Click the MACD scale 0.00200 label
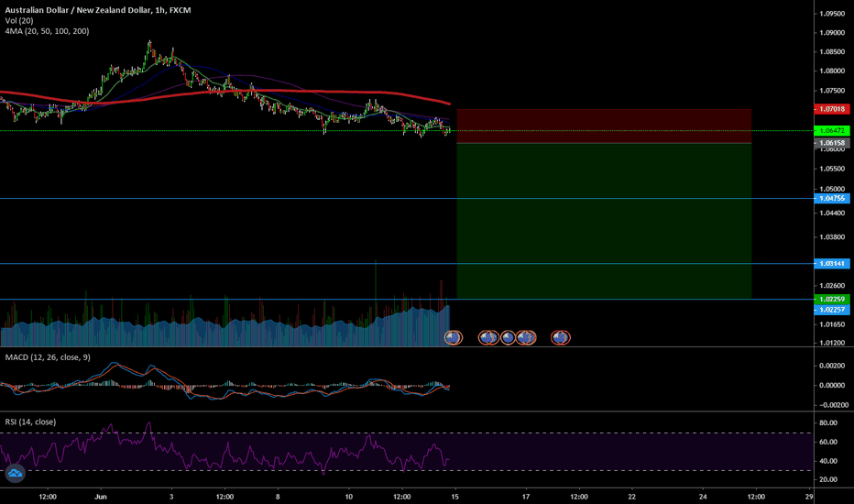This screenshot has height=504, width=854. point(833,366)
